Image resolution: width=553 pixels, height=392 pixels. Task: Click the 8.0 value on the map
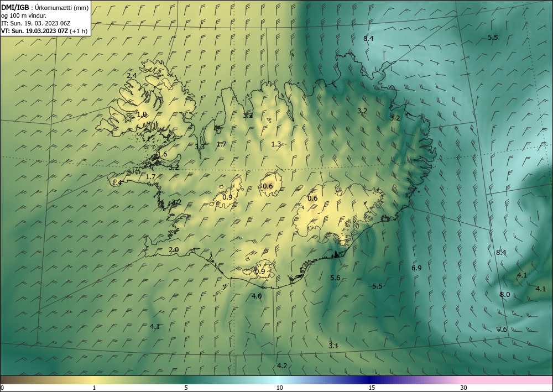click(505, 294)
